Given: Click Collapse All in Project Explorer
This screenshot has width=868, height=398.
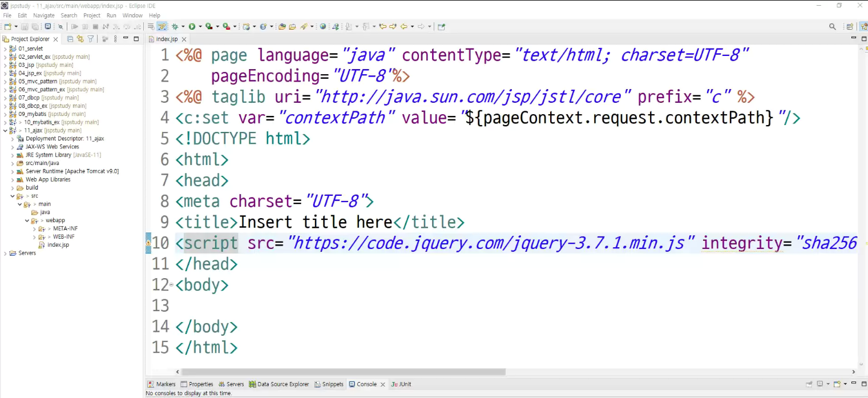Looking at the screenshot, I should coord(70,39).
